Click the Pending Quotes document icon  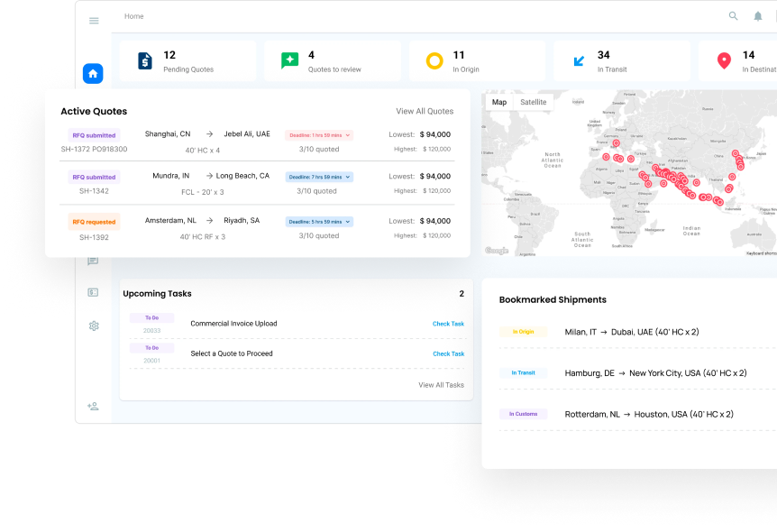[x=145, y=61]
